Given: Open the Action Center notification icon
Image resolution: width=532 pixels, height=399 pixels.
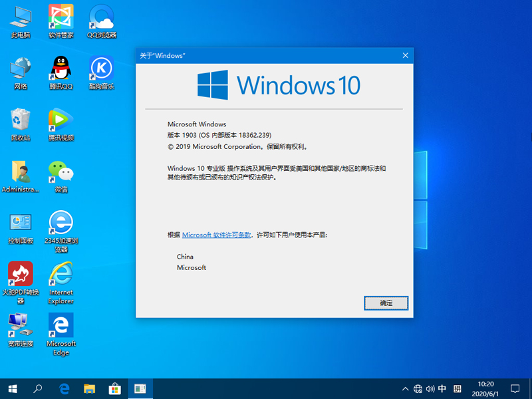Looking at the screenshot, I should point(515,389).
